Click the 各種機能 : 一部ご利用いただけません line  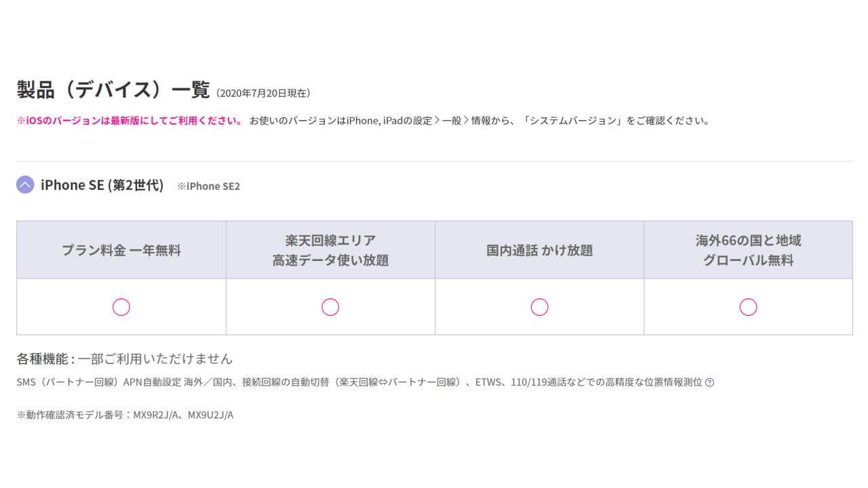click(124, 359)
